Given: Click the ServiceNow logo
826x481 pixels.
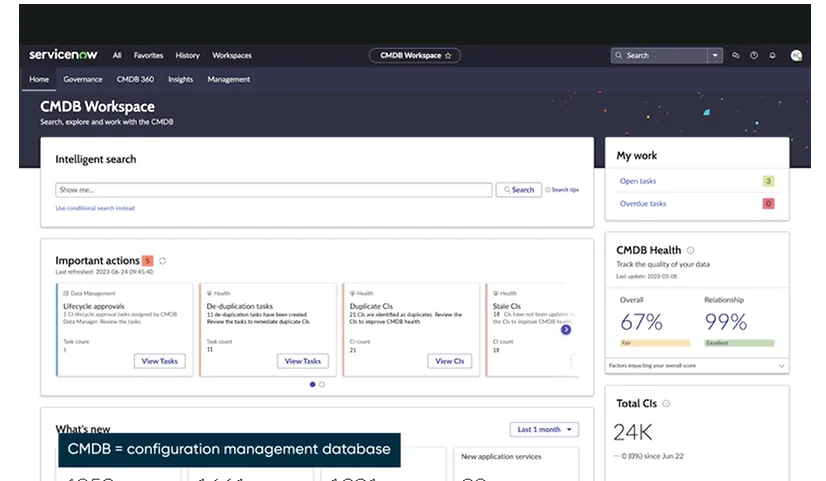Looking at the screenshot, I should coord(65,55).
